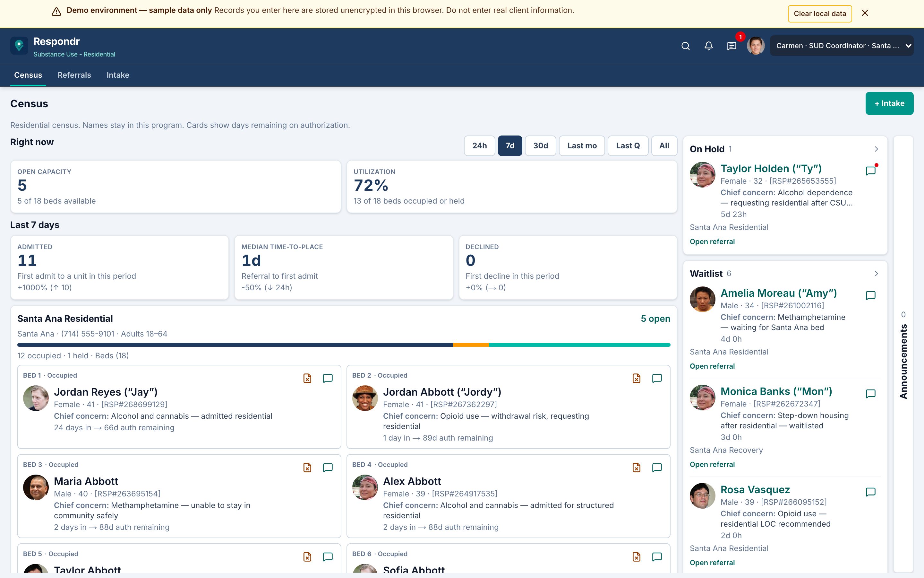924x578 pixels.
Task: Select the 7d time range
Action: click(510, 146)
